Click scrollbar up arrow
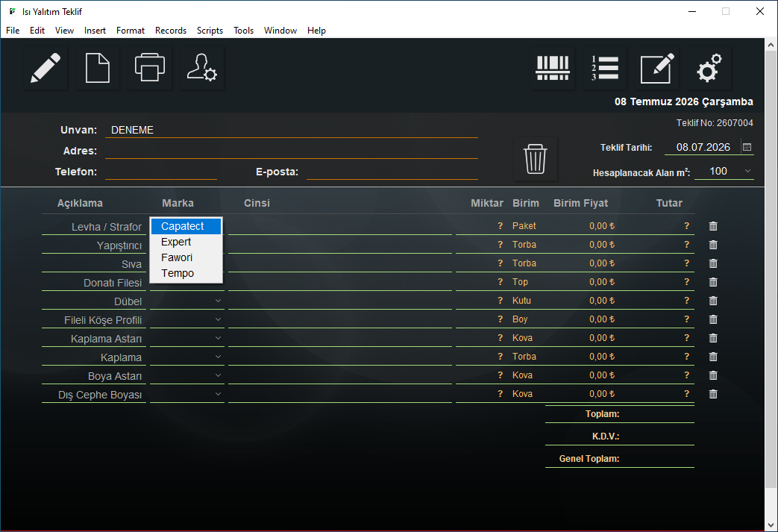Image resolution: width=778 pixels, height=532 pixels. 771,45
